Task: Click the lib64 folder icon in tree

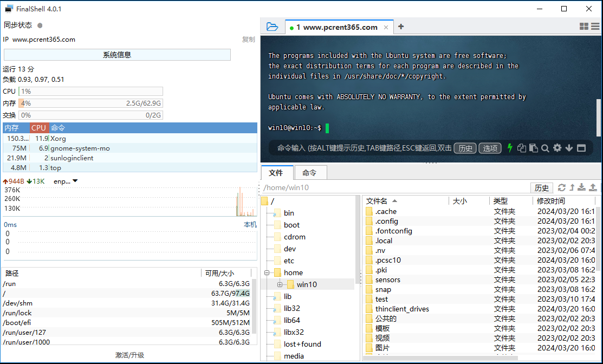Action: point(277,320)
